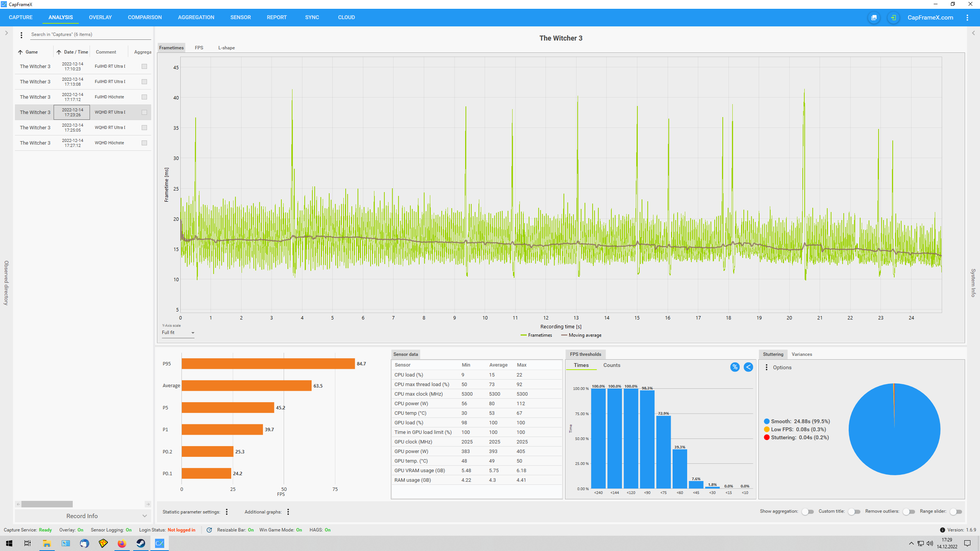
Task: Click the Y-Axis scale Full fit dropdown
Action: 178,332
